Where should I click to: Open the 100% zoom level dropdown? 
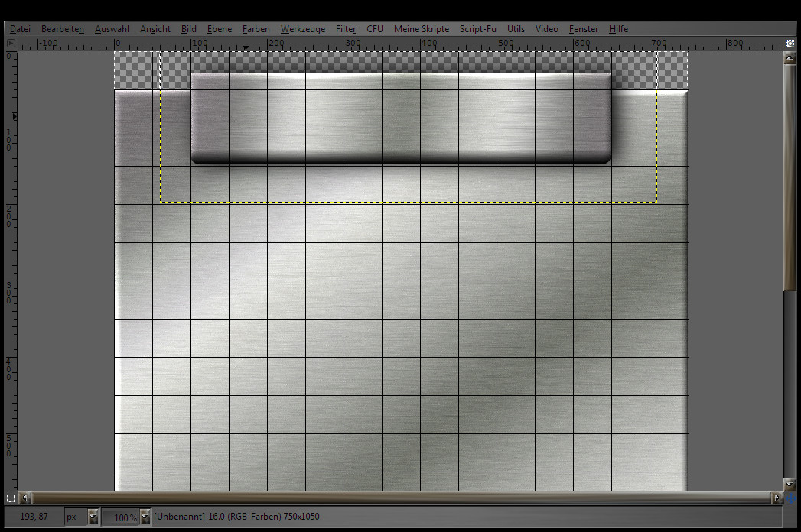145,517
